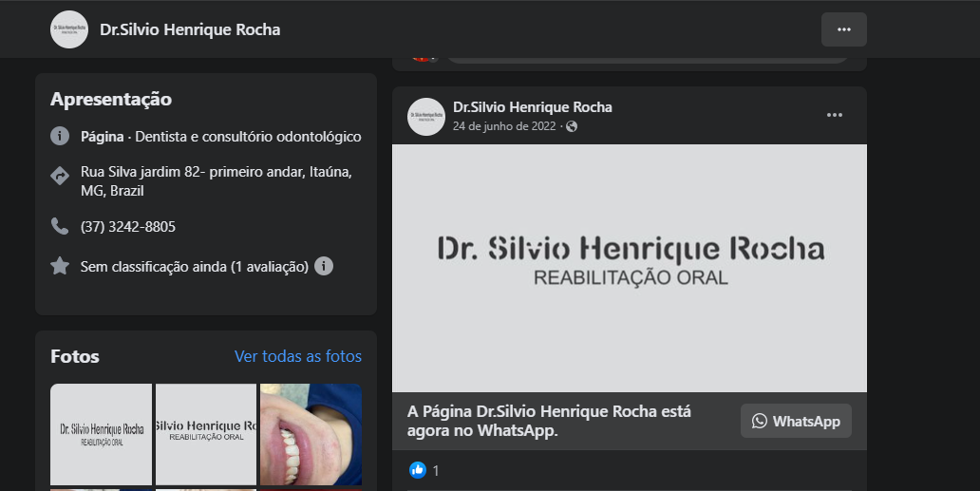Open the first logo photo thumbnail in Fotos
The height and width of the screenshot is (491, 980).
pos(101,434)
